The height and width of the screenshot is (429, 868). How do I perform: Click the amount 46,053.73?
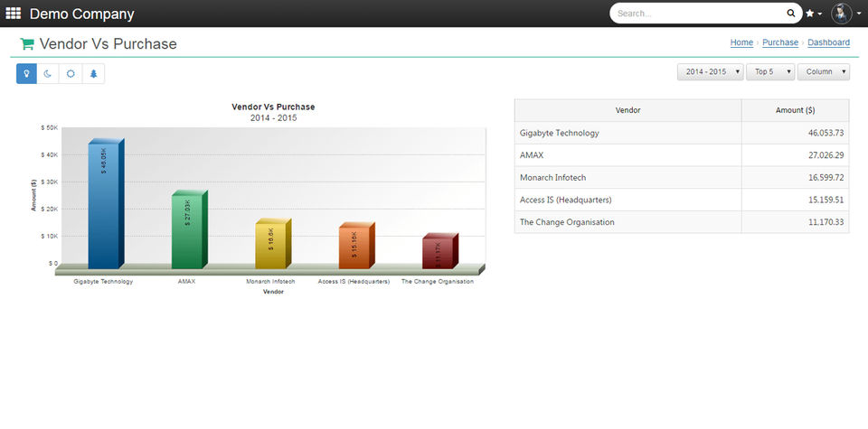pyautogui.click(x=826, y=134)
